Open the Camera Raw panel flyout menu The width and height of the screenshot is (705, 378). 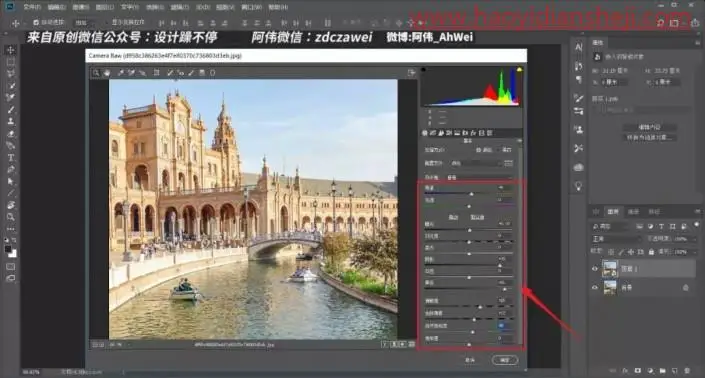click(519, 141)
